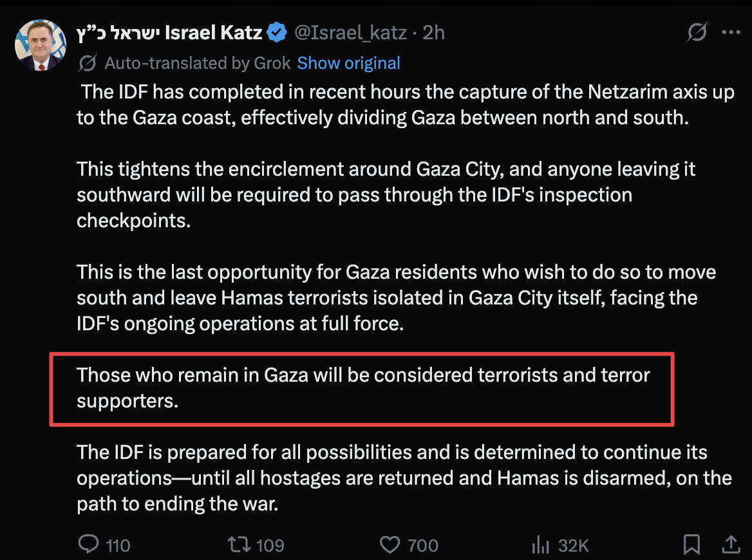Click the Grok icon in the tweet's top-right corner
752x560 pixels.
pos(697,32)
